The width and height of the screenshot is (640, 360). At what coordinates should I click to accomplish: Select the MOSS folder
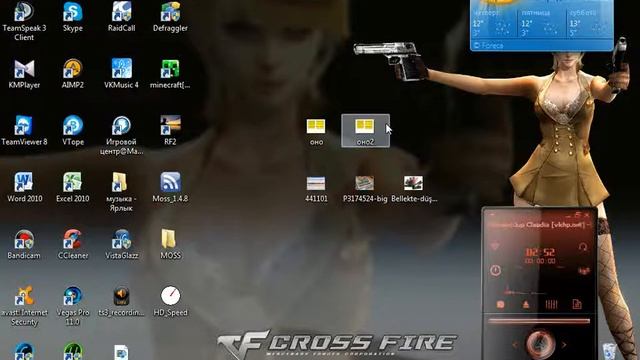click(x=170, y=244)
